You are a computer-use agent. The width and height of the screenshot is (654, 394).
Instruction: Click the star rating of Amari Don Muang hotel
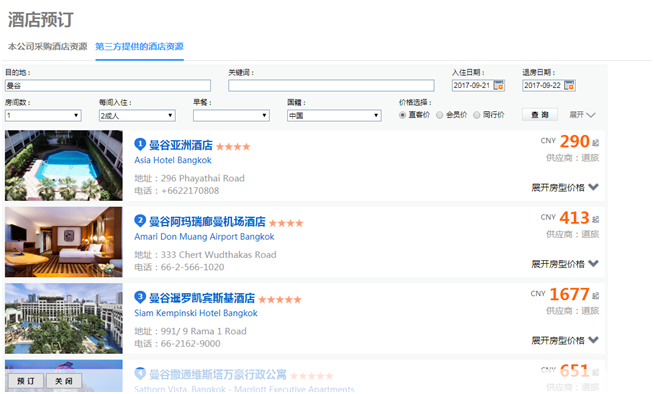point(286,223)
